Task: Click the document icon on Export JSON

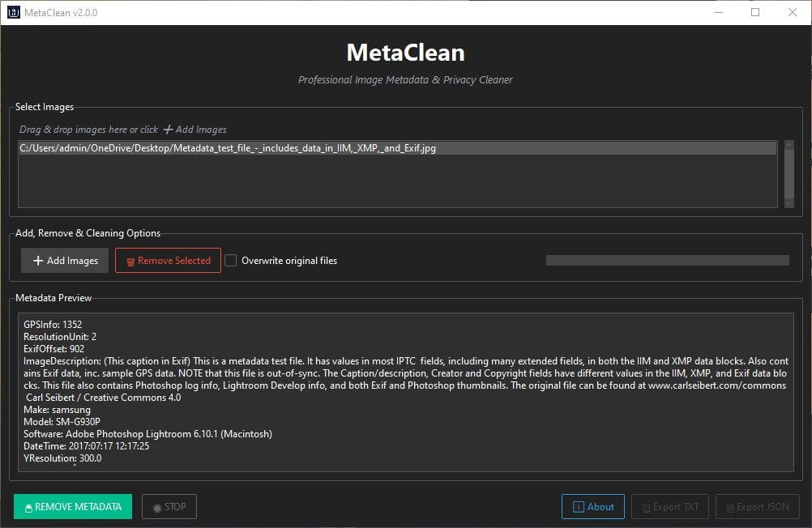Action: pyautogui.click(x=730, y=507)
